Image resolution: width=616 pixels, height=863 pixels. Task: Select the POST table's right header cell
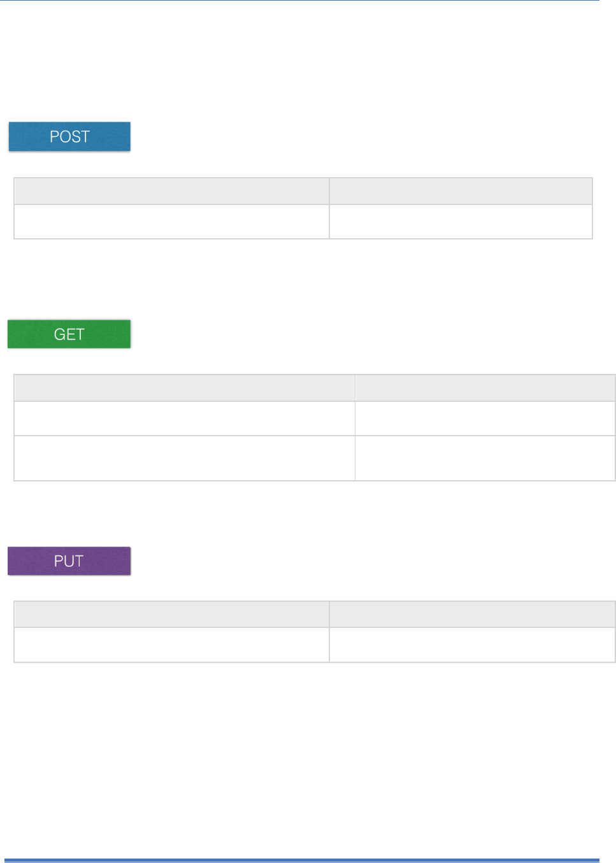click(461, 191)
